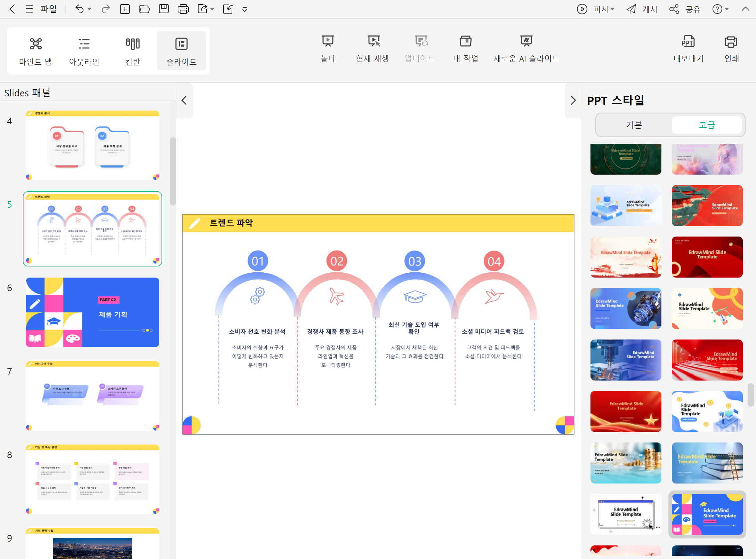Click the import checkmark icon
This screenshot has width=756, height=559.
tap(228, 9)
